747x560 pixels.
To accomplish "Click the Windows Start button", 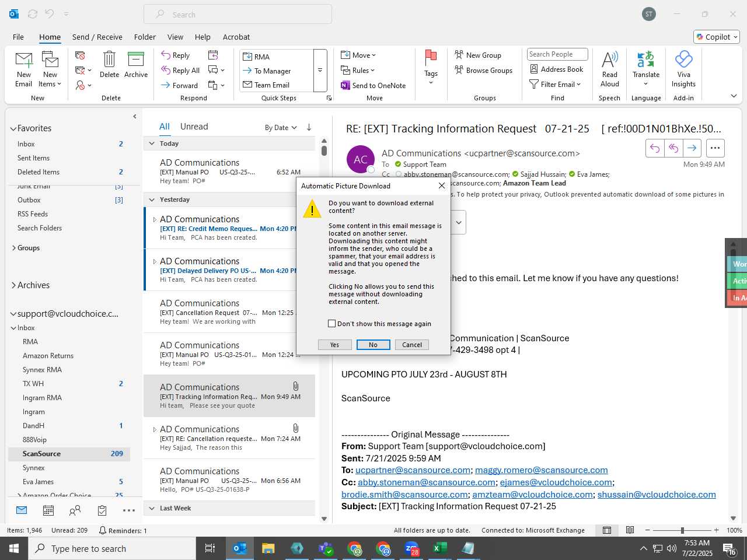I will pyautogui.click(x=14, y=548).
